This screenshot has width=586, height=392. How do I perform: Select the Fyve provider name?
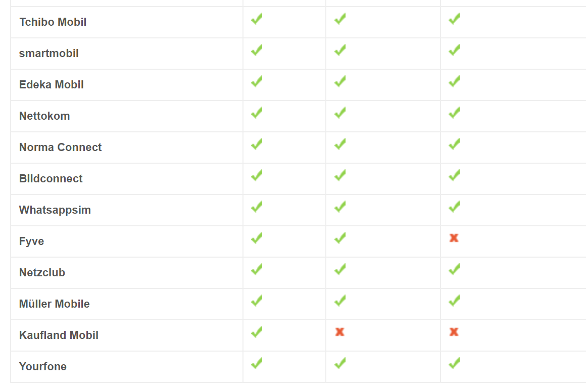(31, 241)
